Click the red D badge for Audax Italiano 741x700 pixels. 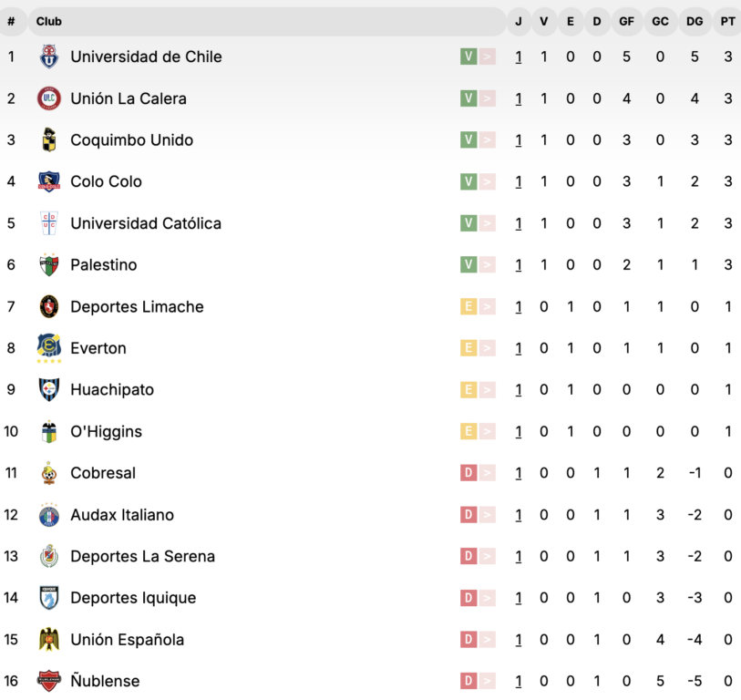468,515
